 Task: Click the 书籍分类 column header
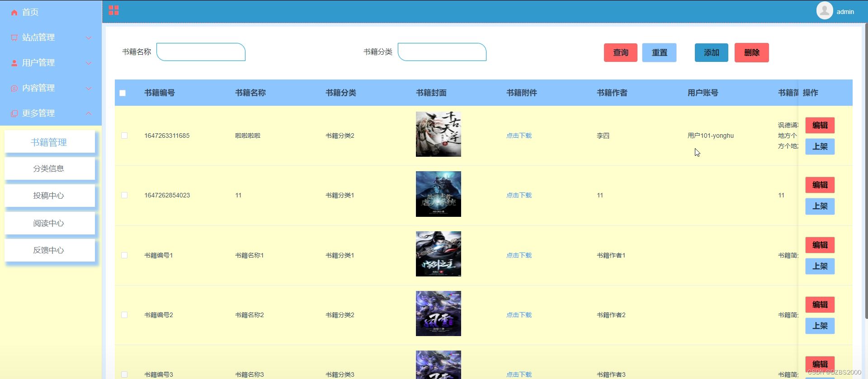coord(341,93)
